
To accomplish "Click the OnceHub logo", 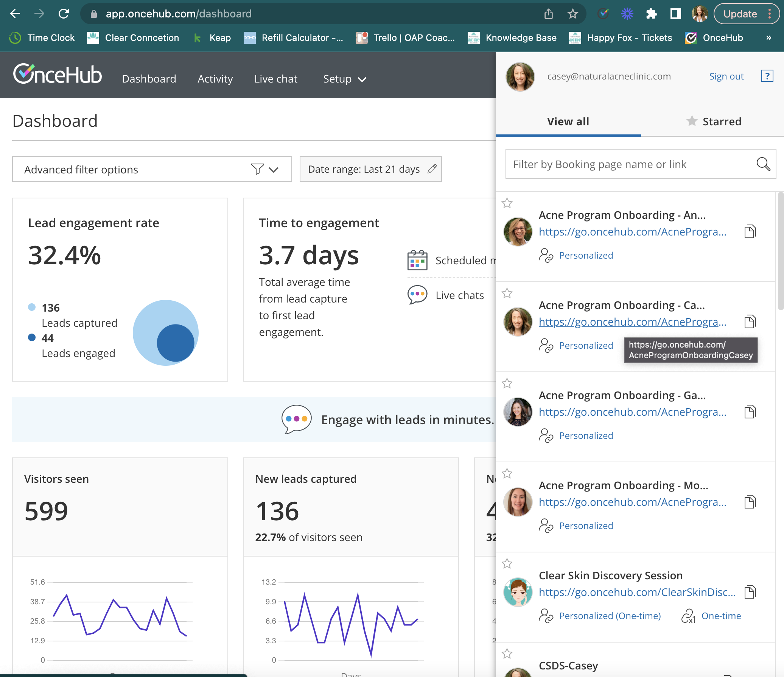I will tap(57, 74).
